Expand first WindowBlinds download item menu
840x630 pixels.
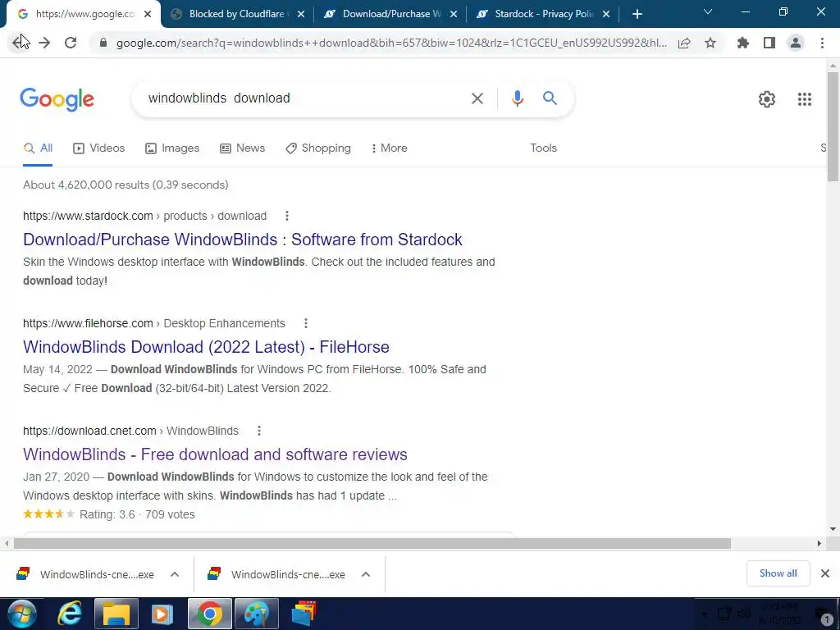(175, 574)
